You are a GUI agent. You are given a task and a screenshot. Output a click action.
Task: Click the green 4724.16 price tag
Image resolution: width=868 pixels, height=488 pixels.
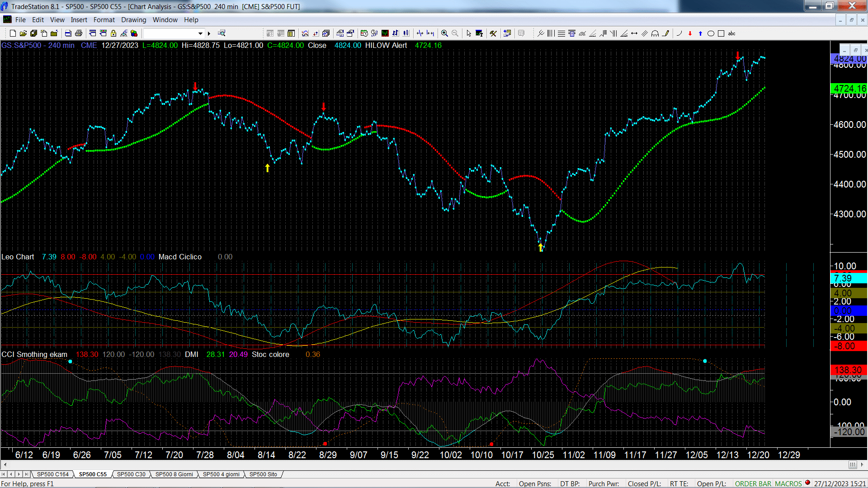tap(849, 89)
